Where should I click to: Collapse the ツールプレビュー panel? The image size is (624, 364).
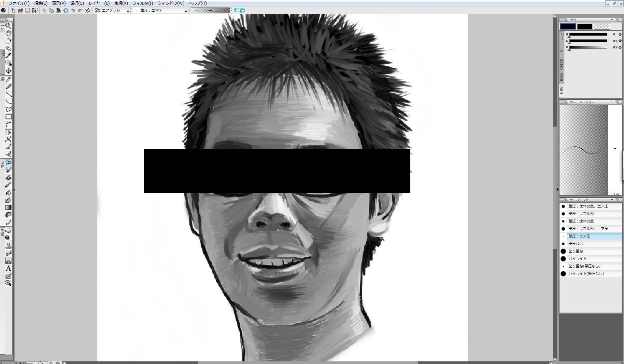[612, 102]
